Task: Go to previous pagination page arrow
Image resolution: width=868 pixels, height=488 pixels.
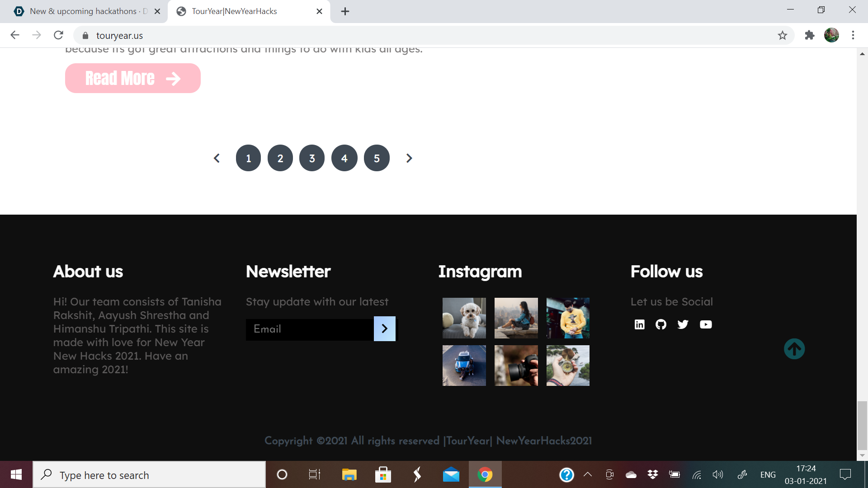Action: tap(217, 158)
